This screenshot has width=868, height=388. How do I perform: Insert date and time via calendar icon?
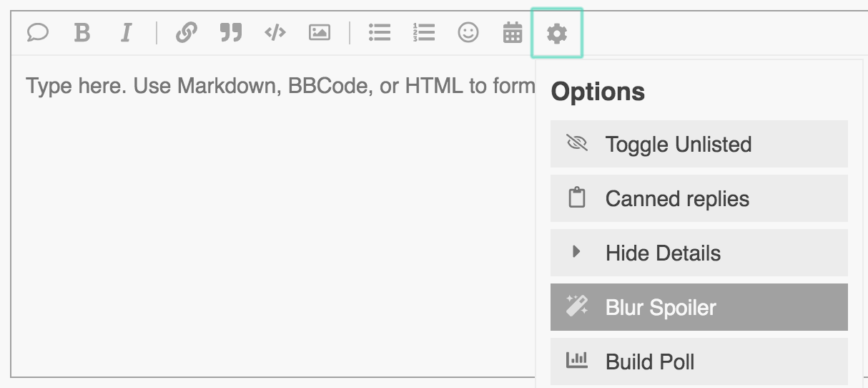[513, 32]
